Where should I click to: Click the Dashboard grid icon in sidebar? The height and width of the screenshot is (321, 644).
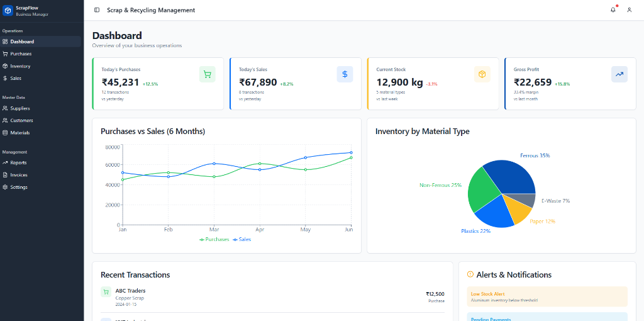pos(5,42)
